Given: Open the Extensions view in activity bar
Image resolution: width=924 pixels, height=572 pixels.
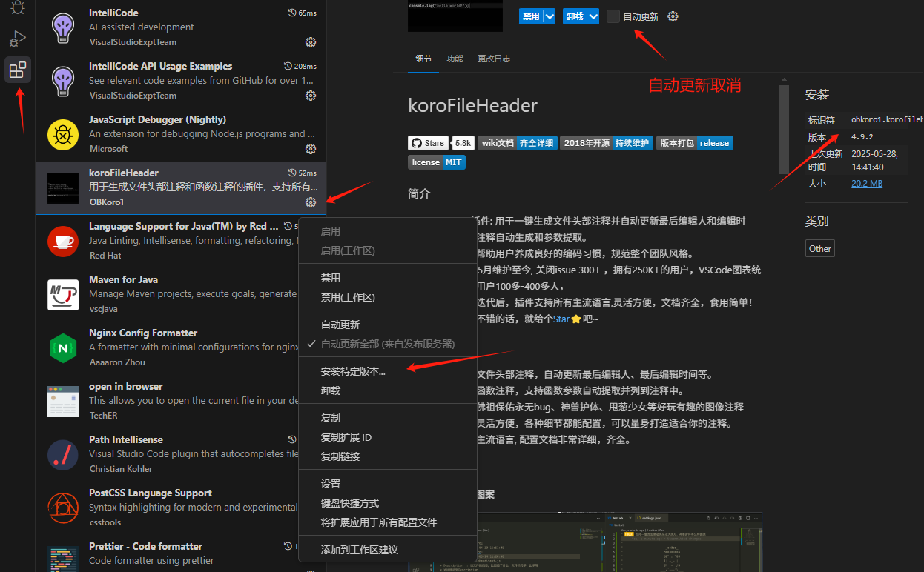Looking at the screenshot, I should coord(18,70).
